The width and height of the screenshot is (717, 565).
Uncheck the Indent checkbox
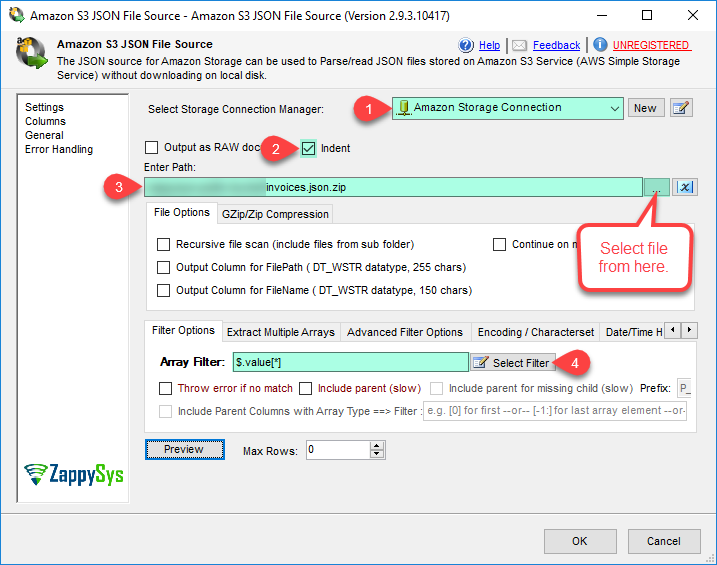pos(309,148)
